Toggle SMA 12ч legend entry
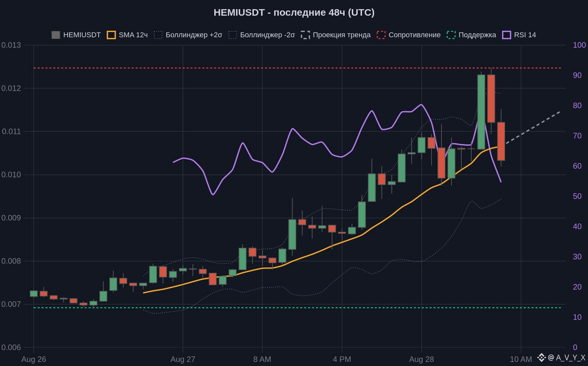Screen dimensions: 588x366 (127, 35)
